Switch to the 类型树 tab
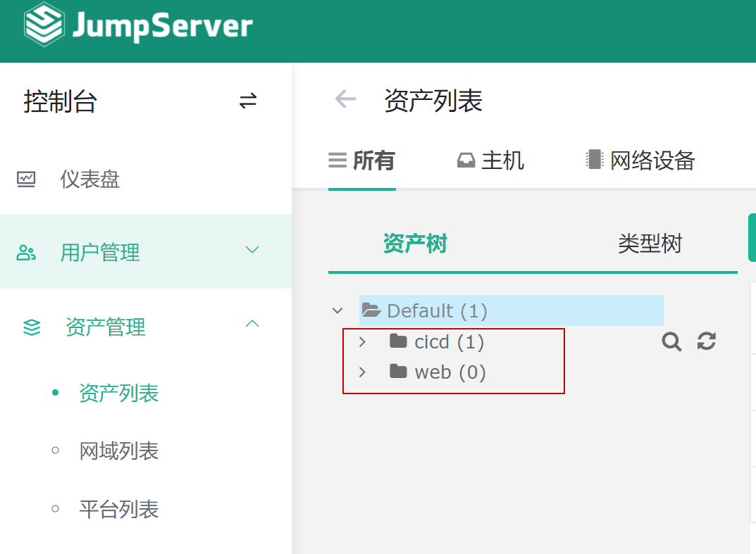Screen dimensions: 756x554 (649, 244)
